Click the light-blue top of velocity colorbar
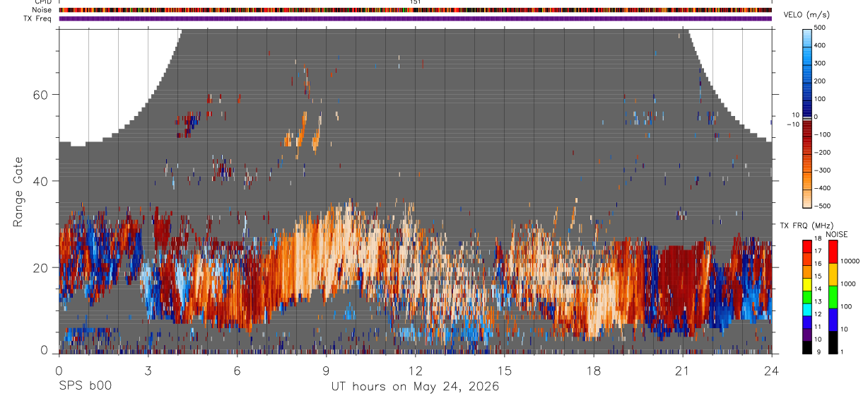This screenshot has width=868, height=401. [x=809, y=37]
